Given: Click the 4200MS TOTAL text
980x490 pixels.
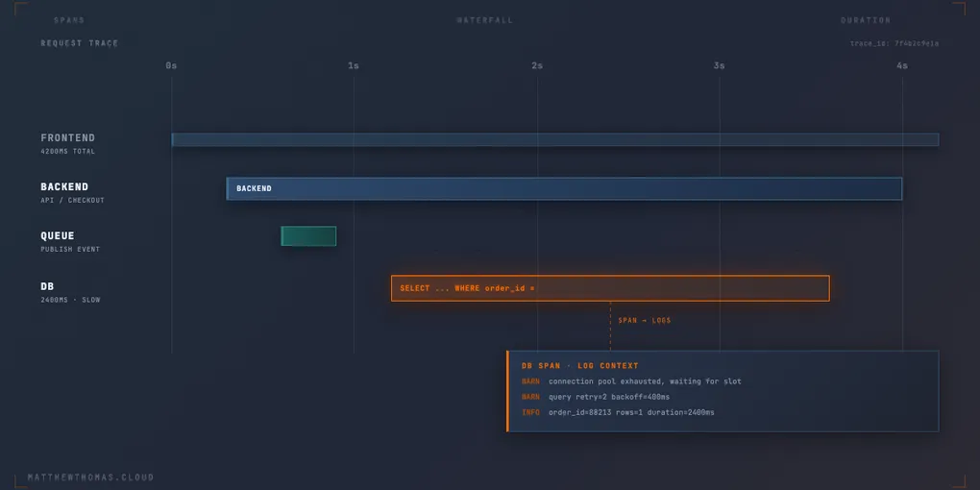Looking at the screenshot, I should (68, 152).
